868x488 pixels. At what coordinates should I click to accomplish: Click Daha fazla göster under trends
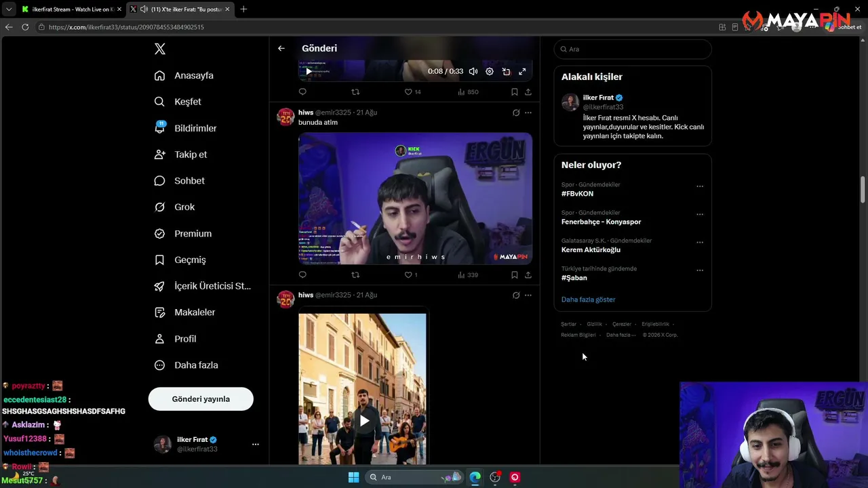pos(588,300)
